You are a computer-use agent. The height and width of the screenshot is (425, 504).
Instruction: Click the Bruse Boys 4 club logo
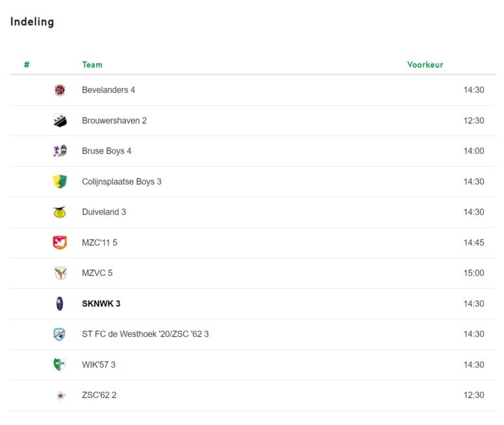60,151
